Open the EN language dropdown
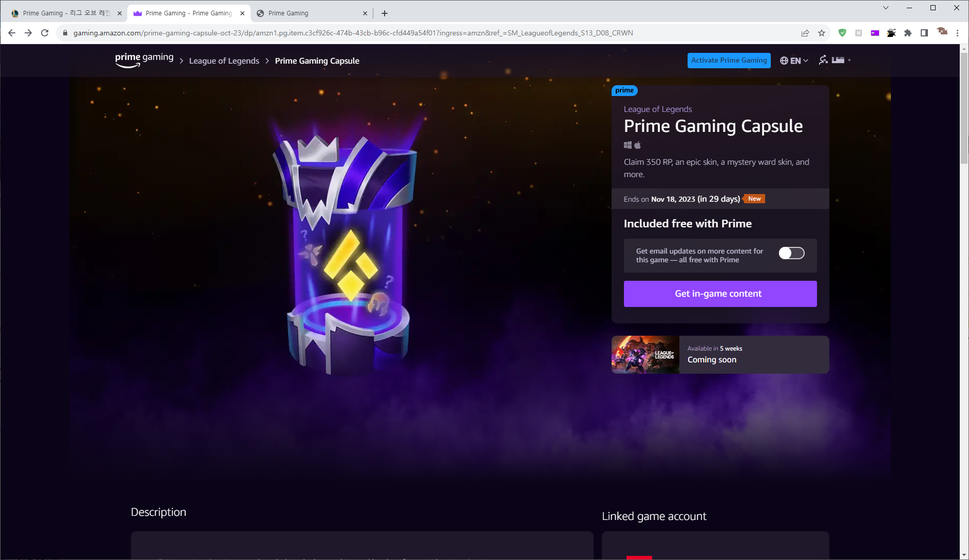 pos(794,61)
